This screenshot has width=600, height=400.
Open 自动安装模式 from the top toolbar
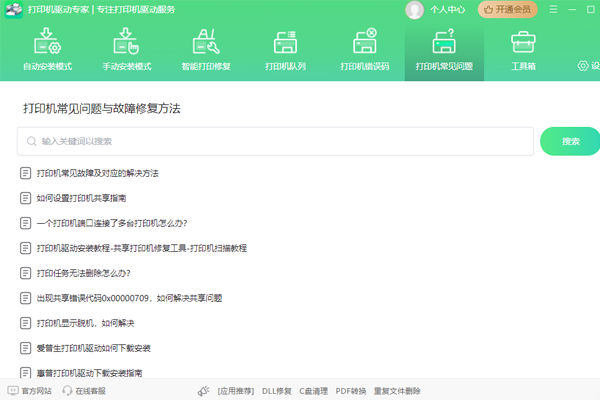tap(47, 50)
